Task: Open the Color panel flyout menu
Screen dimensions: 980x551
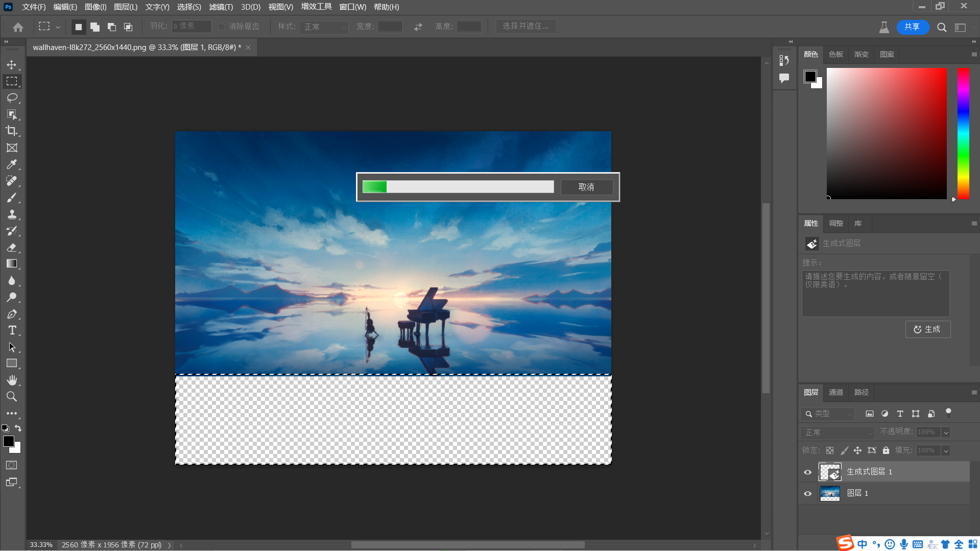Action: [974, 54]
